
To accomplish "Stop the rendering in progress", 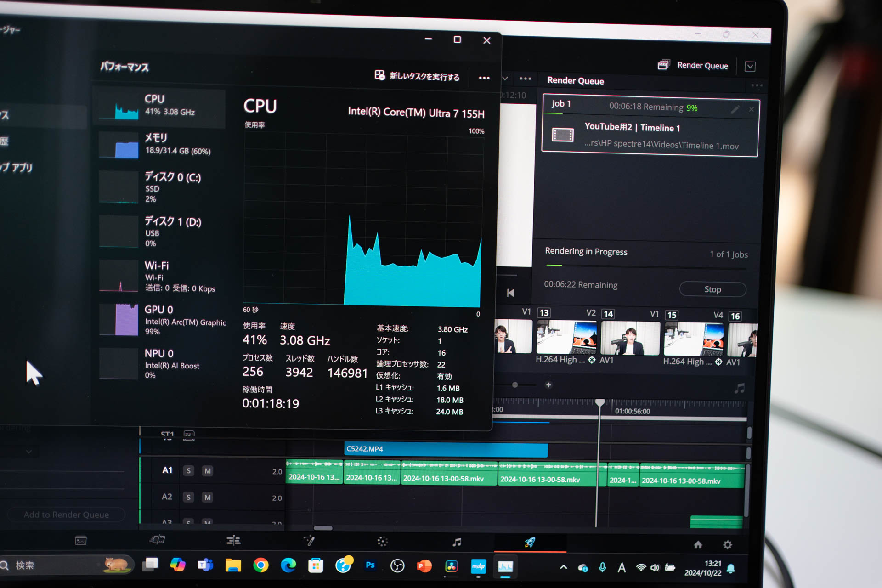I will click(x=712, y=289).
